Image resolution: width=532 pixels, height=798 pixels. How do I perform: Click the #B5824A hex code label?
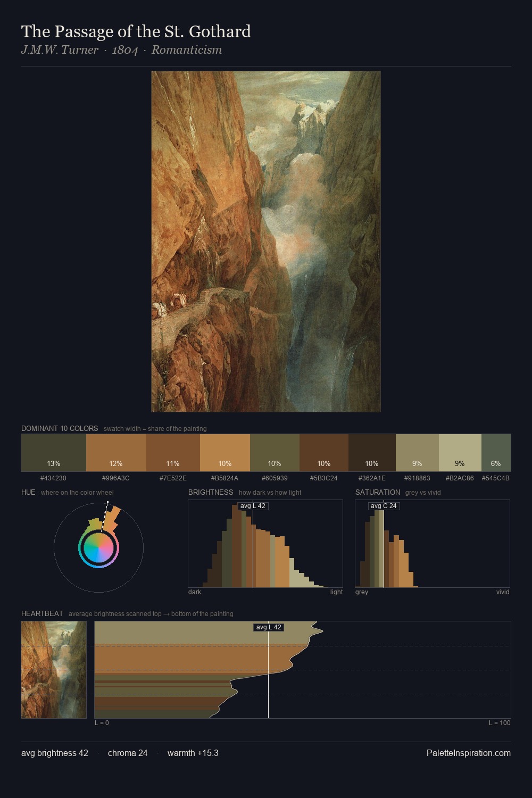point(225,478)
